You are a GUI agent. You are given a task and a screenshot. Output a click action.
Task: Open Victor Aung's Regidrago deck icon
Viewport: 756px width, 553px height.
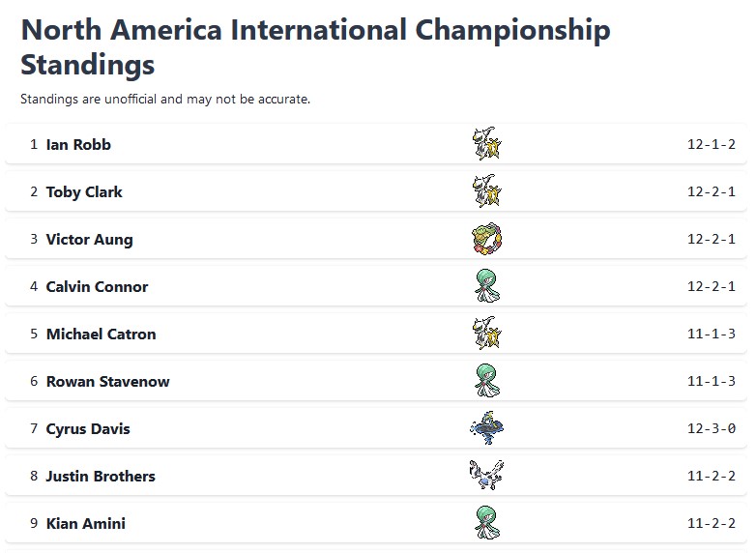tap(487, 238)
